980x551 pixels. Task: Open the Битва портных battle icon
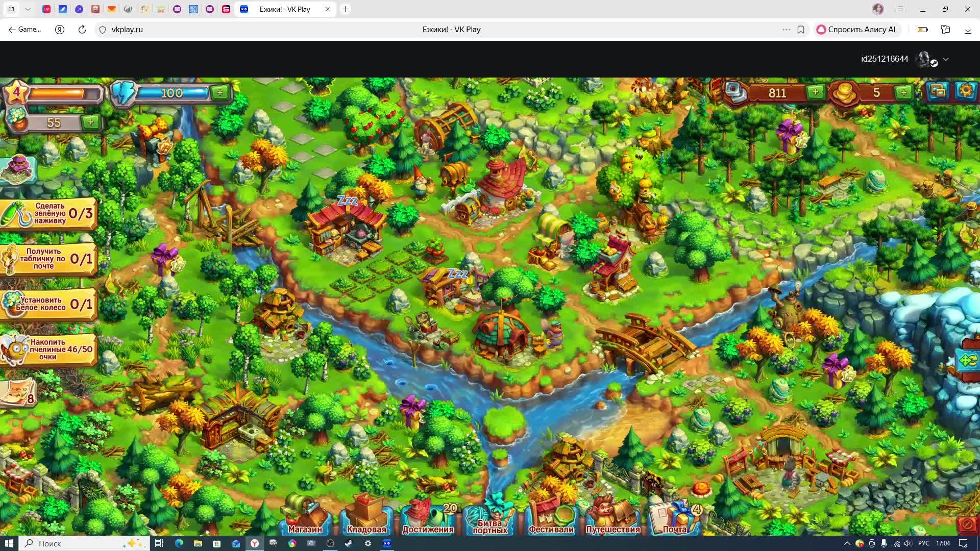(x=489, y=516)
